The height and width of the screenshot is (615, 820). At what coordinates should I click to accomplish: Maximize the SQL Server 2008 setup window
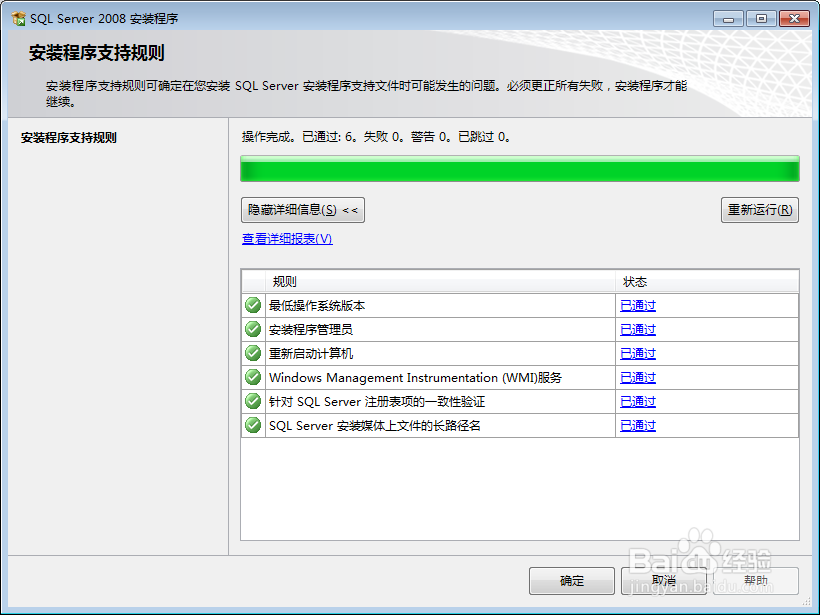click(x=761, y=19)
